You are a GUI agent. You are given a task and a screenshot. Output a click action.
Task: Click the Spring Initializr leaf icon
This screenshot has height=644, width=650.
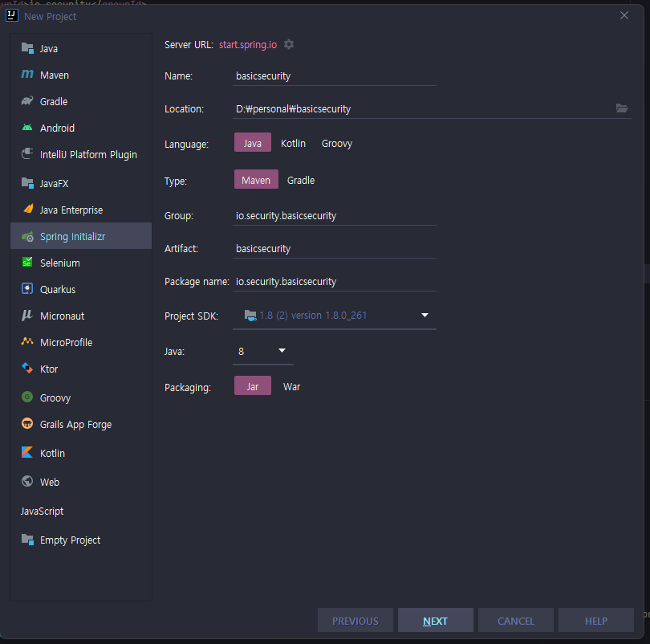[x=27, y=236]
